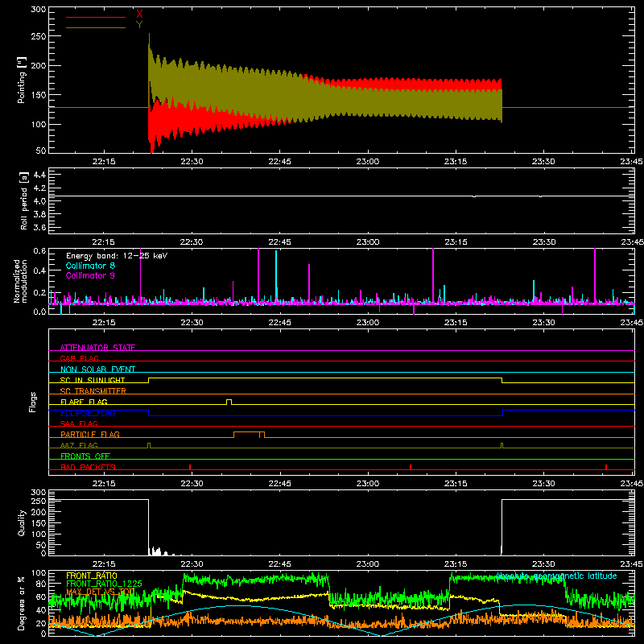This screenshot has height=644, width=644.
Task: Click the SC_IN_SUNLIGHT rising step near 22:22
Action: point(149,380)
